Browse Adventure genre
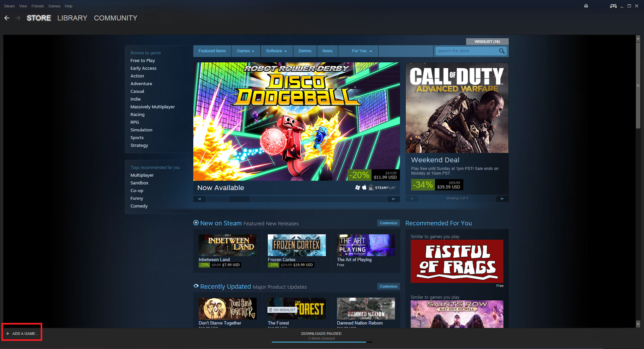The width and height of the screenshot is (644, 349). click(141, 84)
